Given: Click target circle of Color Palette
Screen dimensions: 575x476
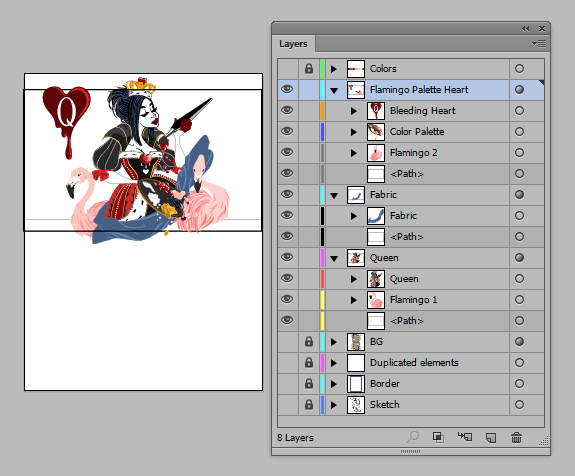Looking at the screenshot, I should pos(519,132).
